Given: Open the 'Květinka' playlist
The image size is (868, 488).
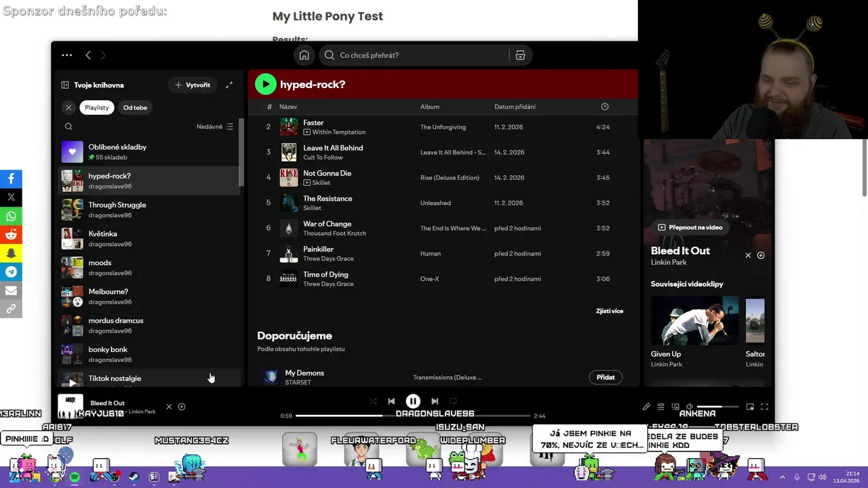Looking at the screenshot, I should click(x=149, y=239).
